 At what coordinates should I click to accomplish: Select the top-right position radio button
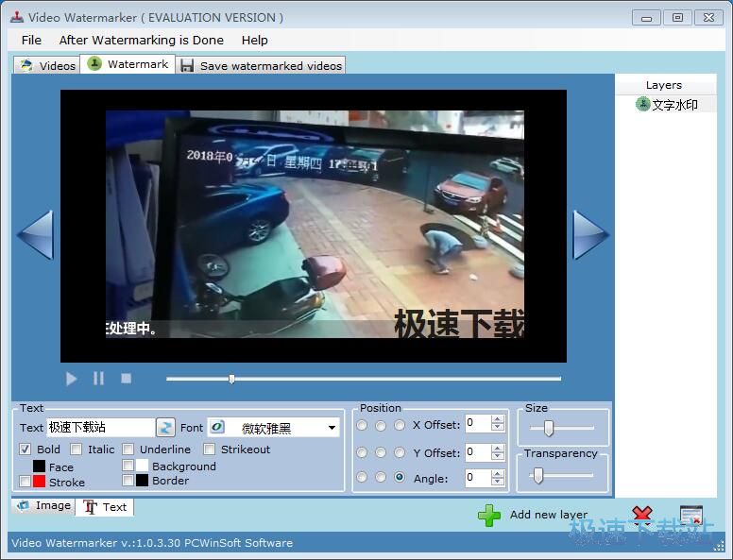(400, 425)
